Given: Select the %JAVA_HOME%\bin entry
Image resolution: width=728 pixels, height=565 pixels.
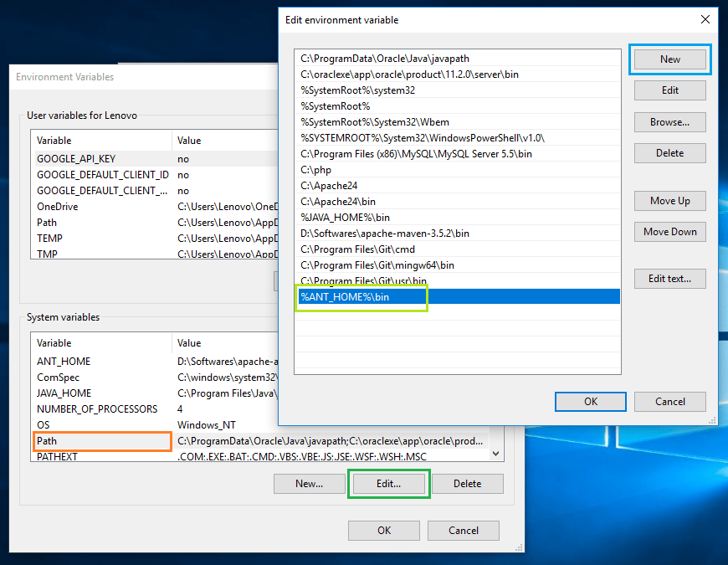Looking at the screenshot, I should pos(346,218).
